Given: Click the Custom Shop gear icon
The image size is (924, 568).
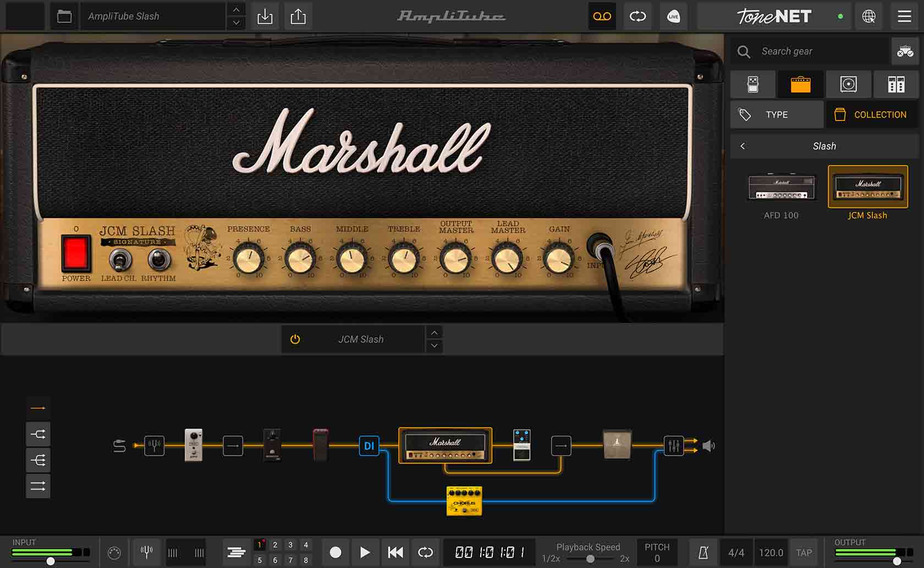Looking at the screenshot, I should point(905,51).
